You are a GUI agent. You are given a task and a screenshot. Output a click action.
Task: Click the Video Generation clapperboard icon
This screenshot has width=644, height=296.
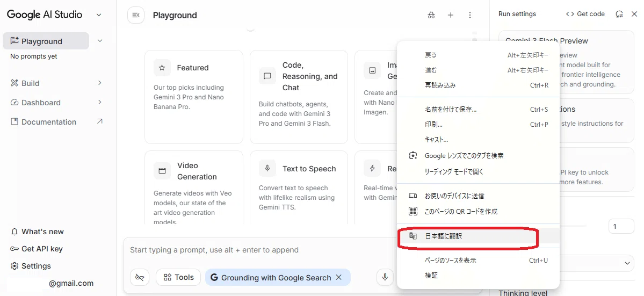[x=162, y=171]
